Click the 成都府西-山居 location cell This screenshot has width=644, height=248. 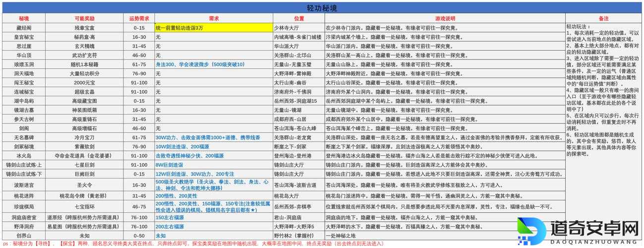pos(299,119)
